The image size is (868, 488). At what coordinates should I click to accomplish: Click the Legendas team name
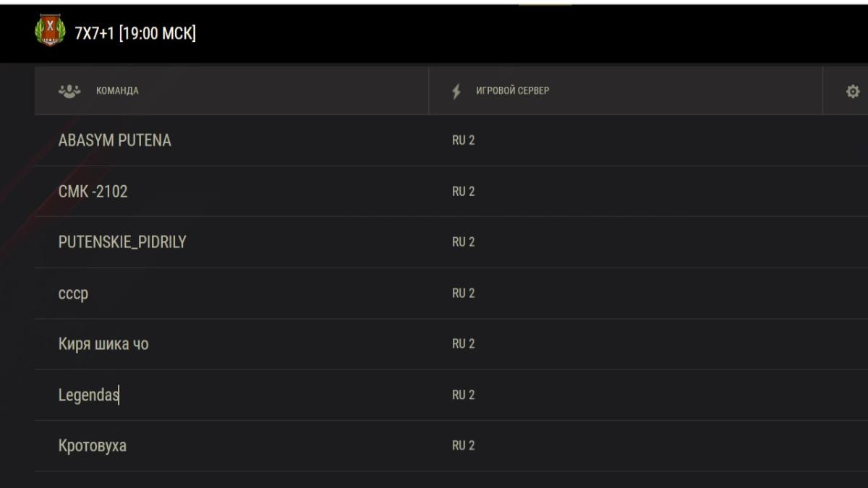point(88,395)
